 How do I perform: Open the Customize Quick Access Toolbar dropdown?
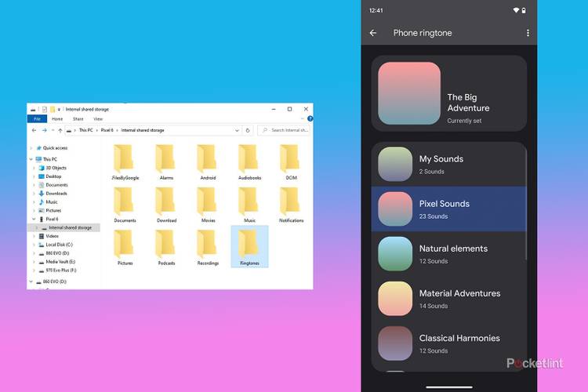tap(59, 109)
